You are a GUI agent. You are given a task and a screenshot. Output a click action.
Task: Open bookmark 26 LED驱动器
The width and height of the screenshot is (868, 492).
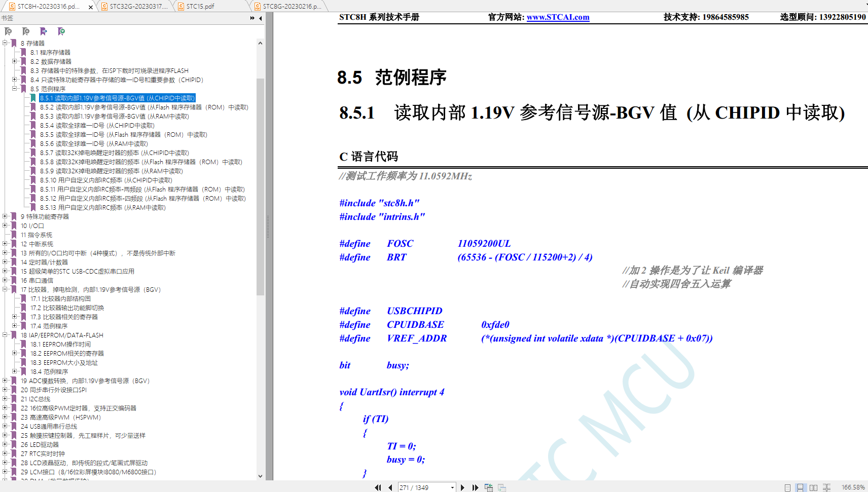(x=40, y=445)
